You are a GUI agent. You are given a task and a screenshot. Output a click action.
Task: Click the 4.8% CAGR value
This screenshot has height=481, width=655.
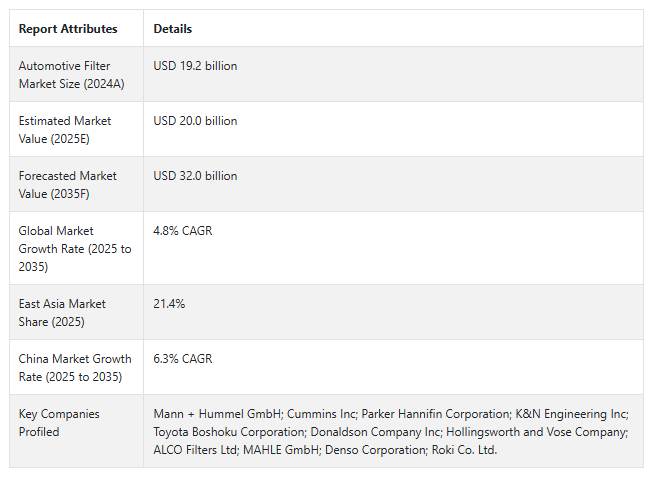[183, 231]
